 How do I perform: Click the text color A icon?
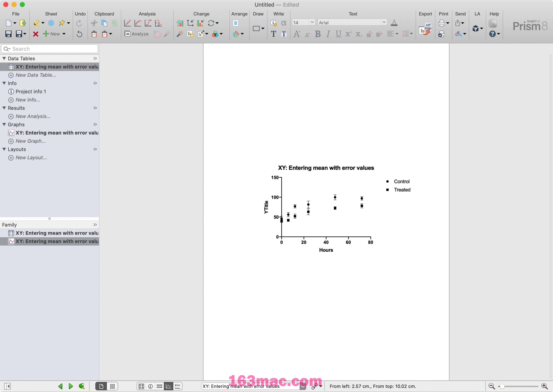[394, 23]
